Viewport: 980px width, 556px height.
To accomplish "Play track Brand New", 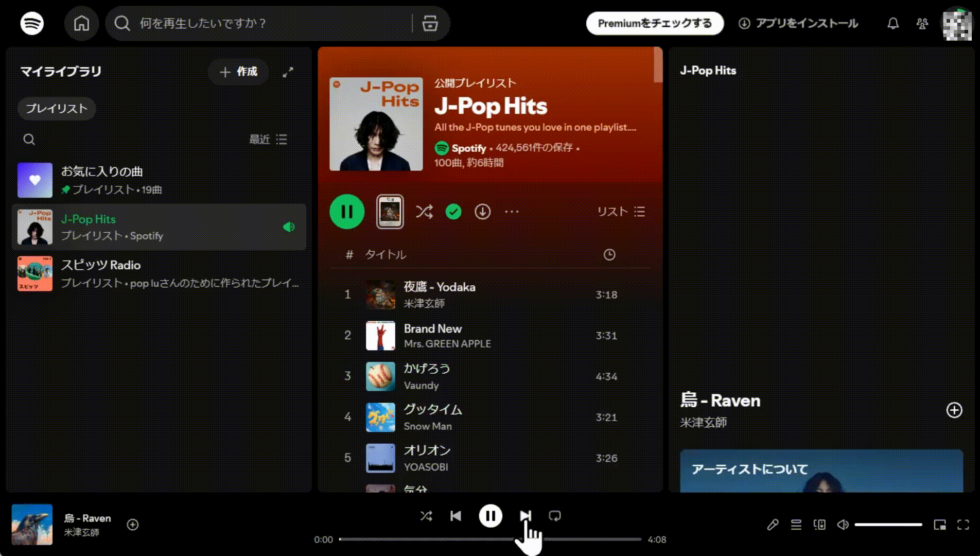I will [489, 336].
